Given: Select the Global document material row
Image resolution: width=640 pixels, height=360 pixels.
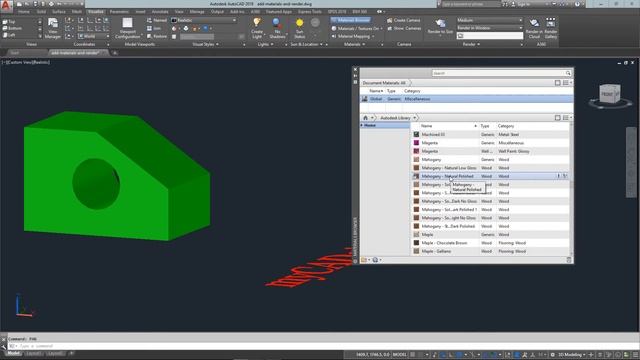Looking at the screenshot, I should pos(467,99).
